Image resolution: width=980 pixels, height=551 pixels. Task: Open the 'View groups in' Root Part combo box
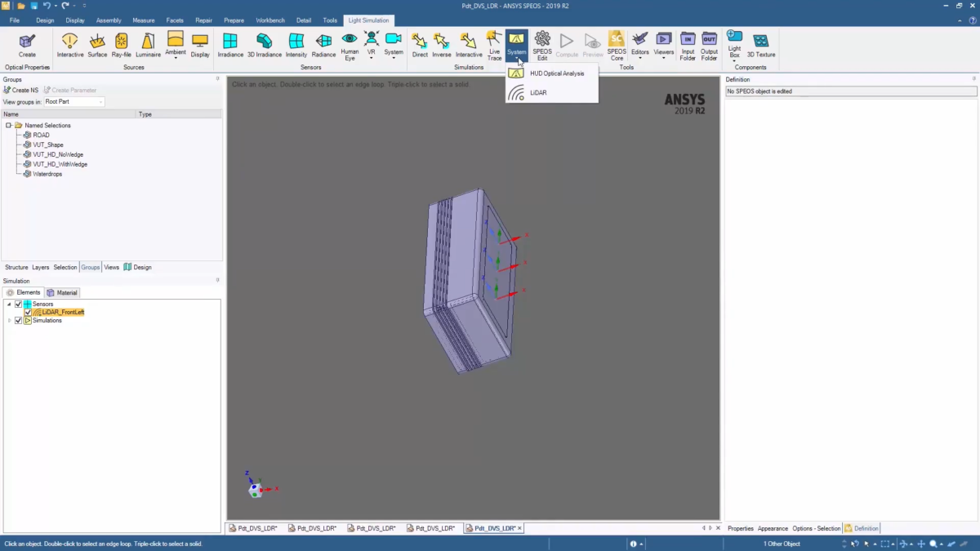click(74, 102)
